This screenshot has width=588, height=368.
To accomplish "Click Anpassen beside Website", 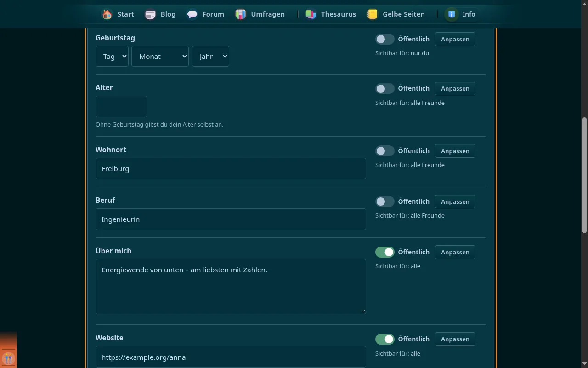I will point(455,339).
